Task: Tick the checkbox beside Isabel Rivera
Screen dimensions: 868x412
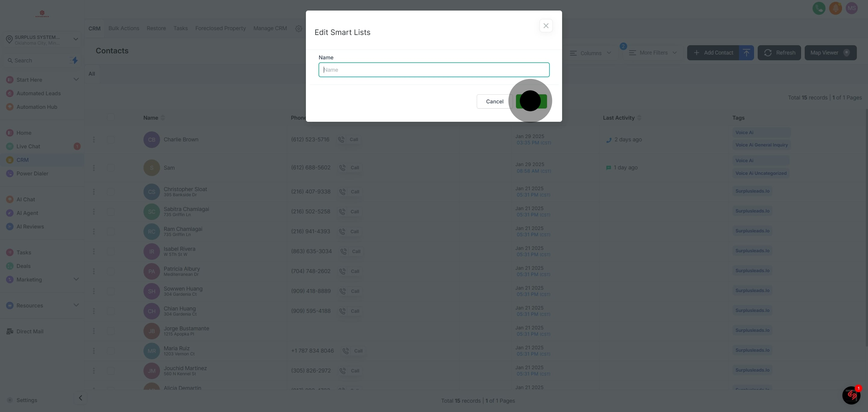Action: (x=111, y=251)
